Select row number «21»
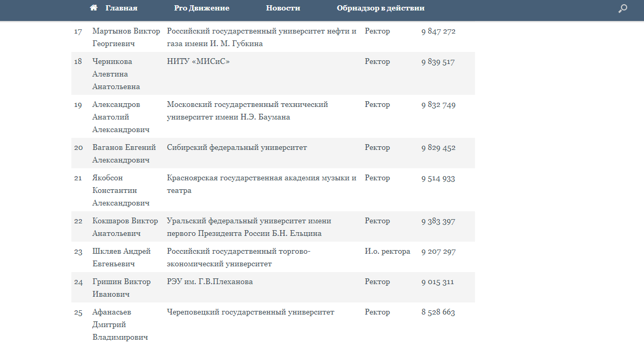 (x=78, y=178)
